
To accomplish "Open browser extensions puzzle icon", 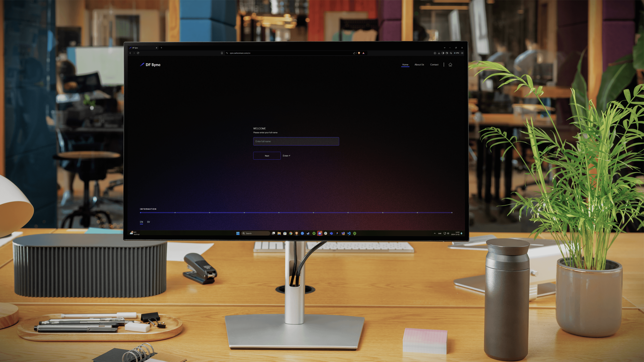I will tap(435, 53).
